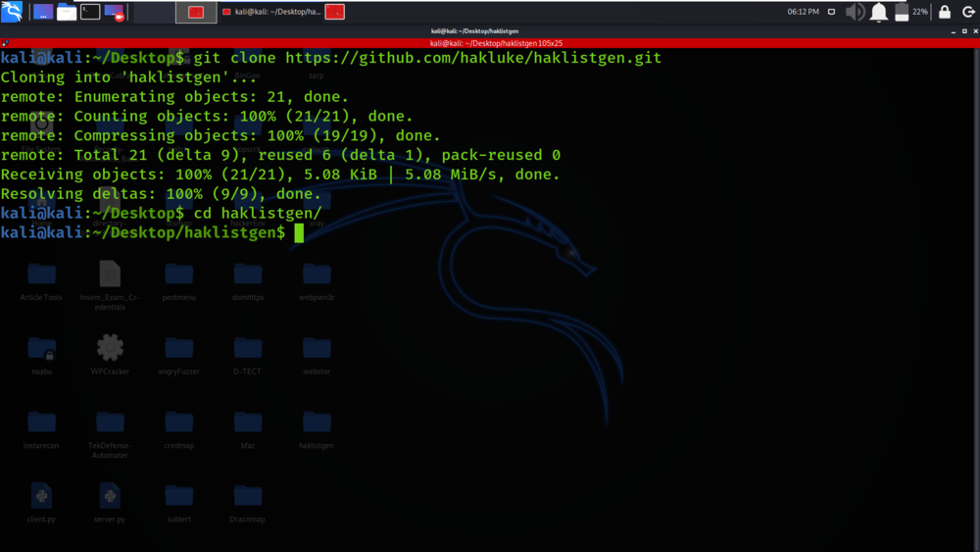Switch to kali@kali ~/Desktop/ha... taskbar window
Image resolution: width=980 pixels, height=552 pixels.
pyautogui.click(x=271, y=12)
